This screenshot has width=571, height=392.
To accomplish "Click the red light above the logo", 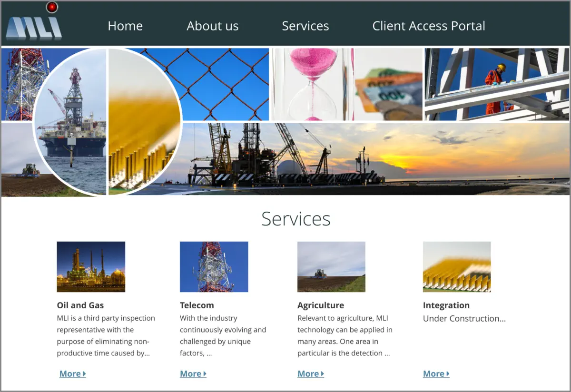I will tap(52, 7).
